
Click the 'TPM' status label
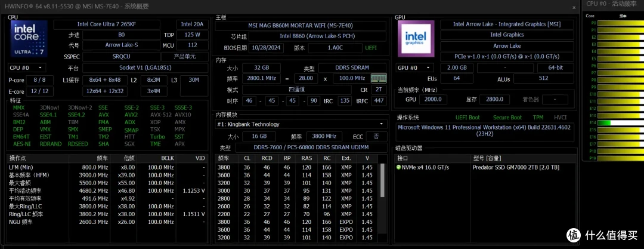(x=538, y=117)
